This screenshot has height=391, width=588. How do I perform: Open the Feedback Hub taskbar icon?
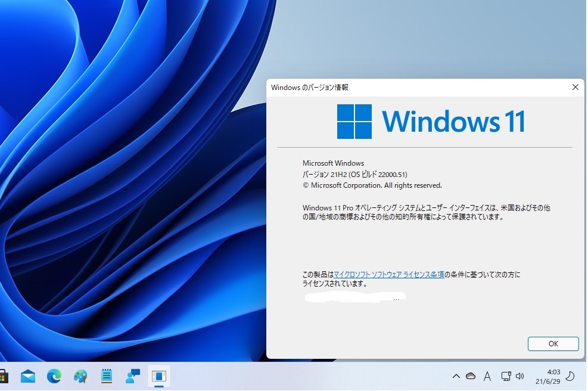pyautogui.click(x=133, y=376)
